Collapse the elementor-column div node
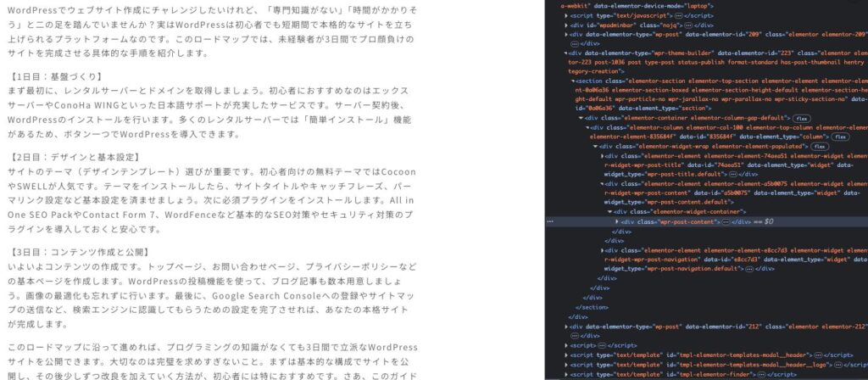Screen dimensions: 868x380 click(588, 127)
